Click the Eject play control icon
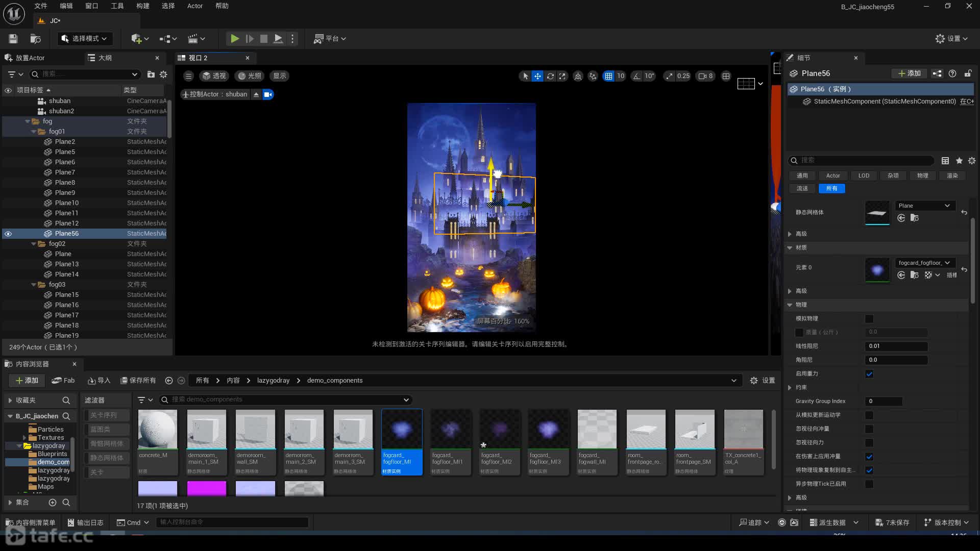The width and height of the screenshot is (980, 551). coord(278,38)
